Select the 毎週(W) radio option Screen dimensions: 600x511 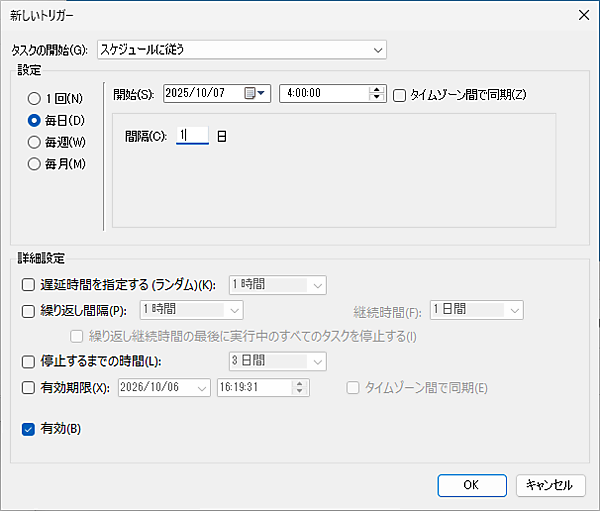click(34, 142)
